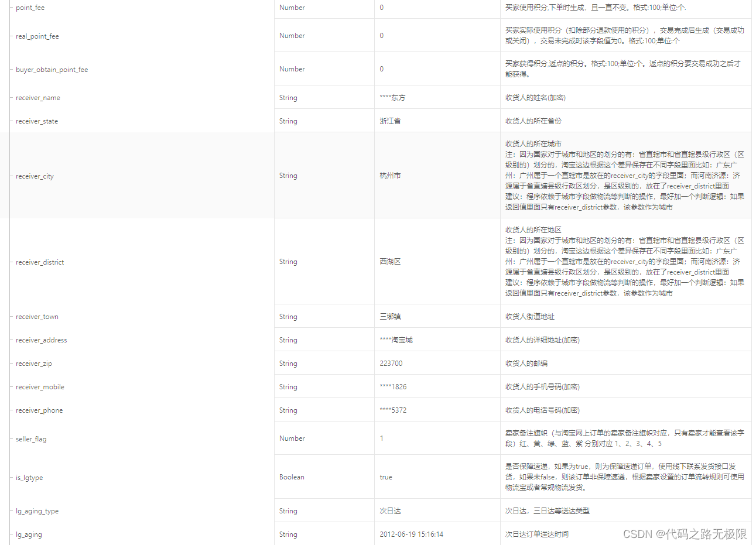Click the receiver_city field name
756x545 pixels.
(35, 176)
